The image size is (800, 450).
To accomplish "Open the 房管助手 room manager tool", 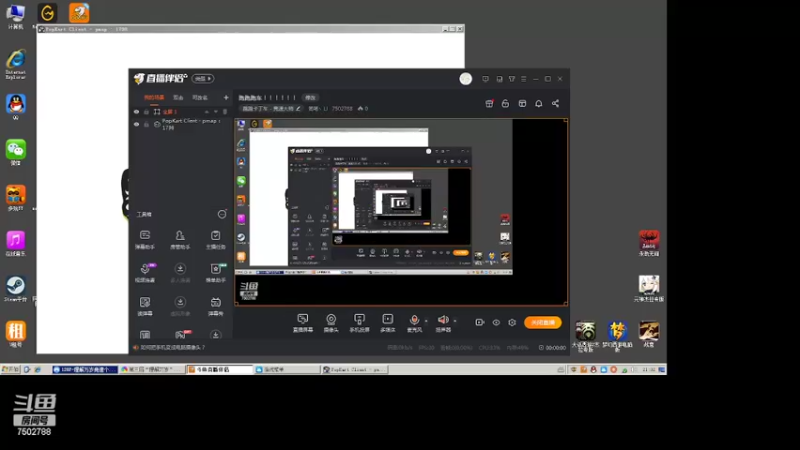I will coord(180,239).
